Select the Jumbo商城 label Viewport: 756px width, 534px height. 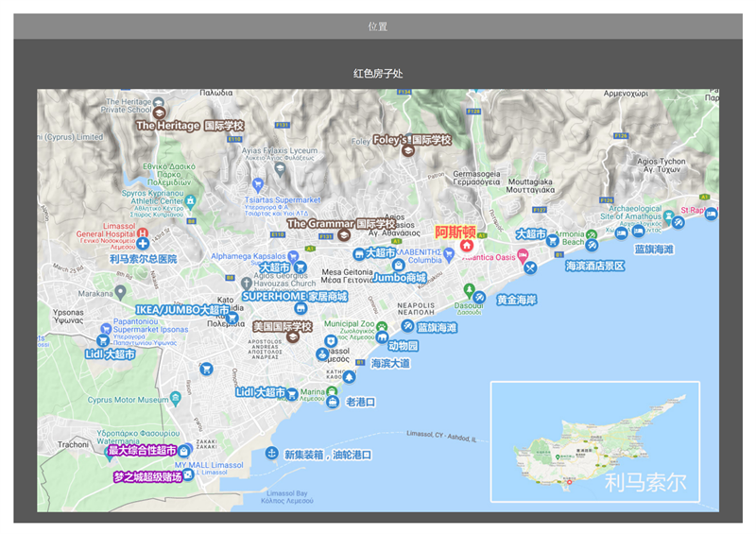click(400, 277)
